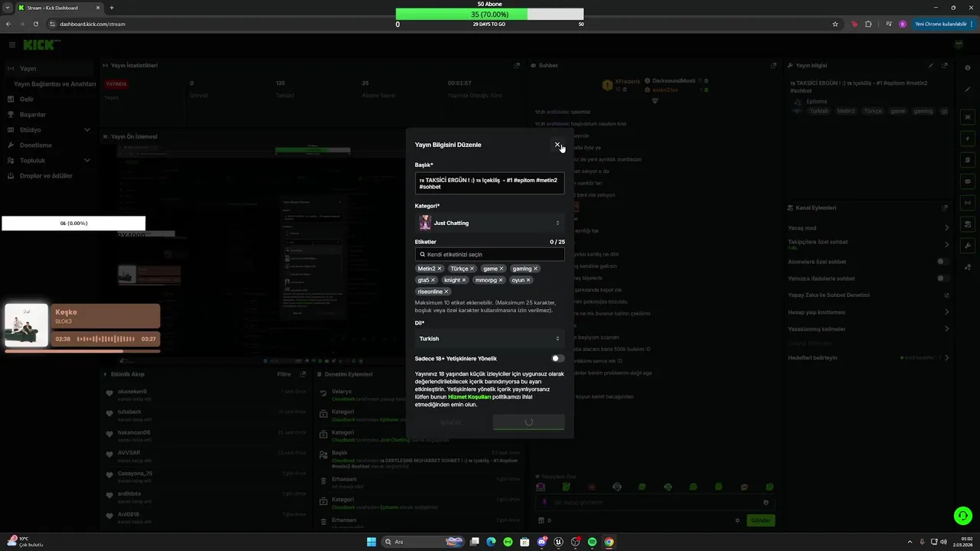Open a new browser tab
This screenshot has width=980, height=551.
(x=112, y=8)
